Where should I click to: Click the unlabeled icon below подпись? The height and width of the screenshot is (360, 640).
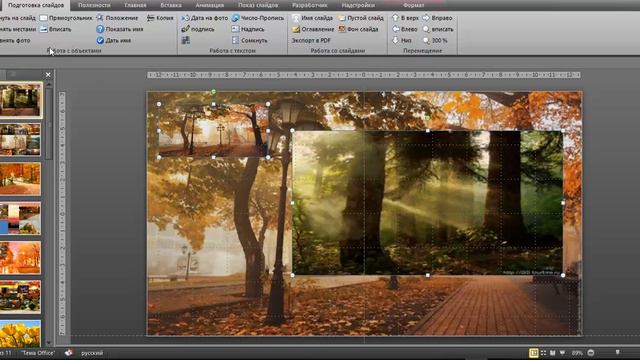pos(185,40)
